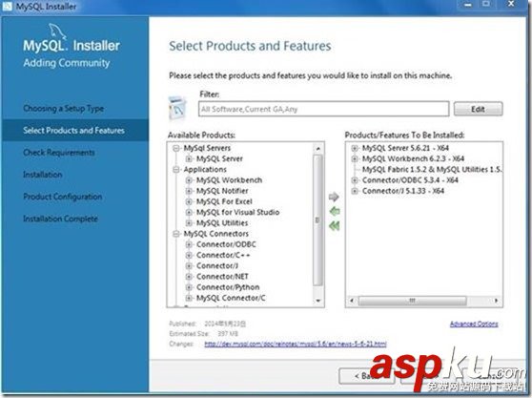Select the Connector/Python label
532x398 pixels.
pos(228,287)
